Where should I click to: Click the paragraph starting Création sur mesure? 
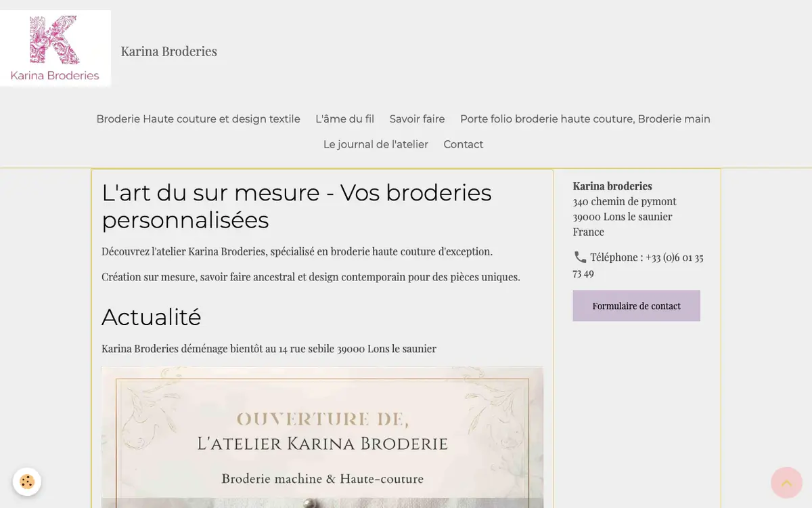pos(311,277)
